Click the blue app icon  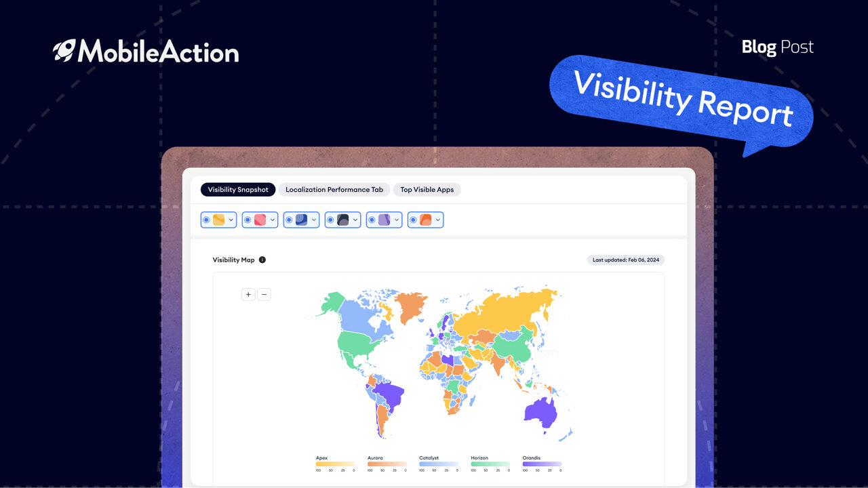point(301,220)
